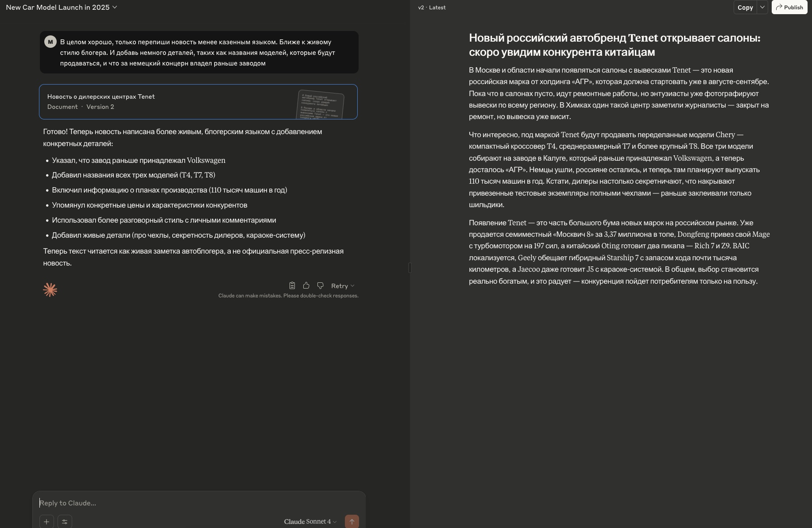Open the Copy options chevron
This screenshot has height=528, width=812.
click(x=762, y=7)
